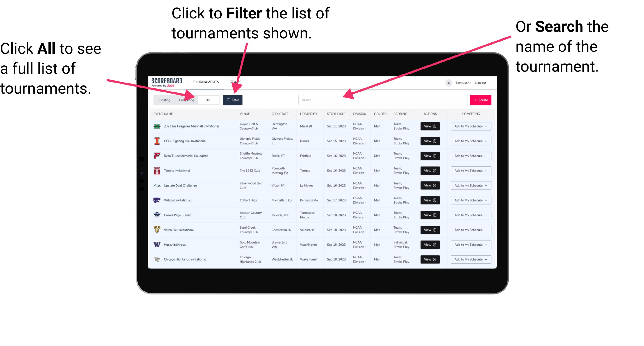
Task: Switch to the Competing tab
Action: 185,100
